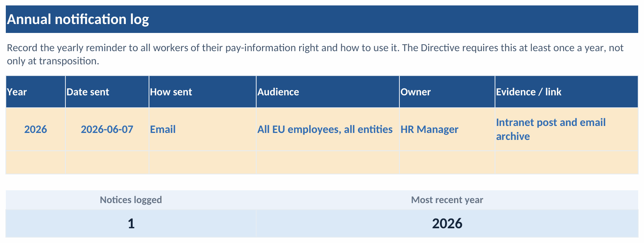Select the 'Audience' column header
The width and height of the screenshot is (644, 243).
pos(328,92)
